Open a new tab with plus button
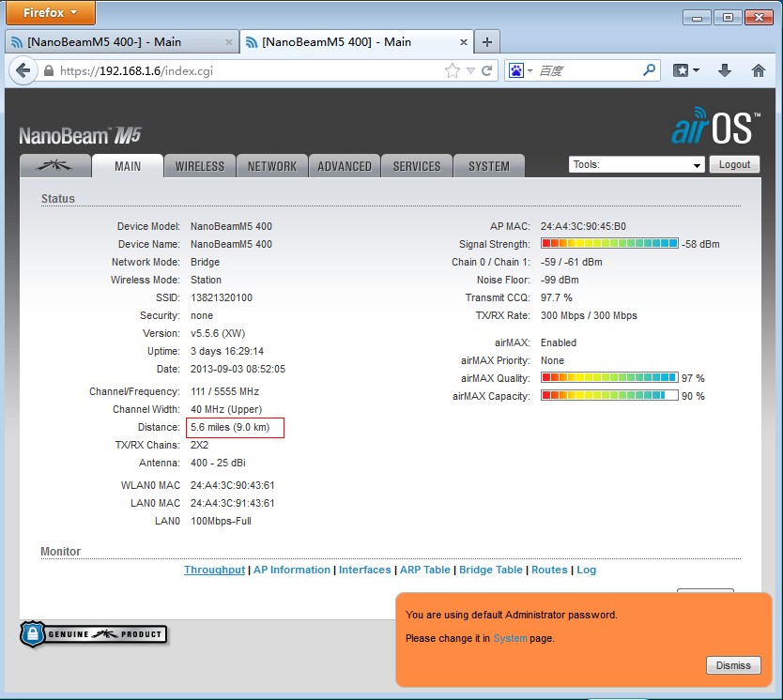This screenshot has width=783, height=700. [x=487, y=42]
